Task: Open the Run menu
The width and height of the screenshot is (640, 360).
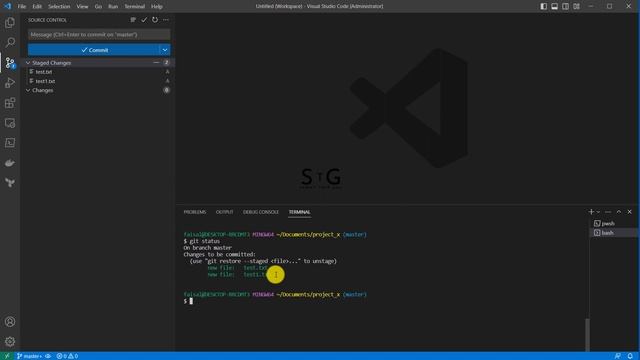Action: pyautogui.click(x=113, y=6)
